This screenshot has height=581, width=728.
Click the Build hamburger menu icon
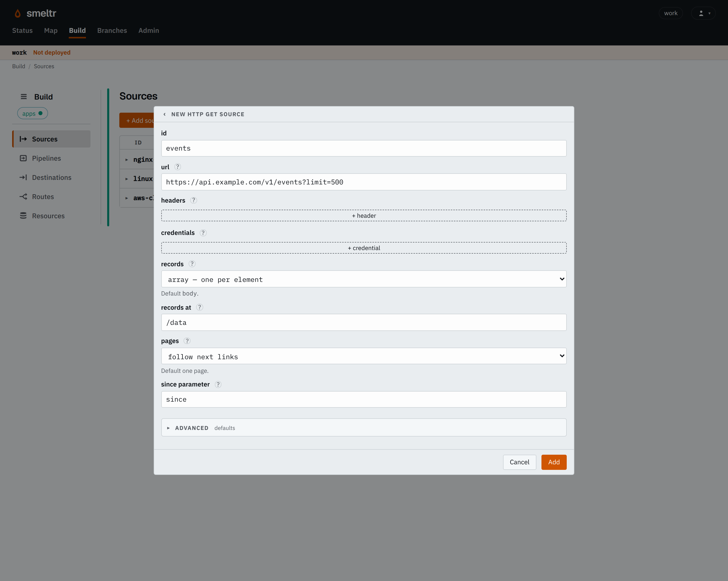tap(24, 97)
